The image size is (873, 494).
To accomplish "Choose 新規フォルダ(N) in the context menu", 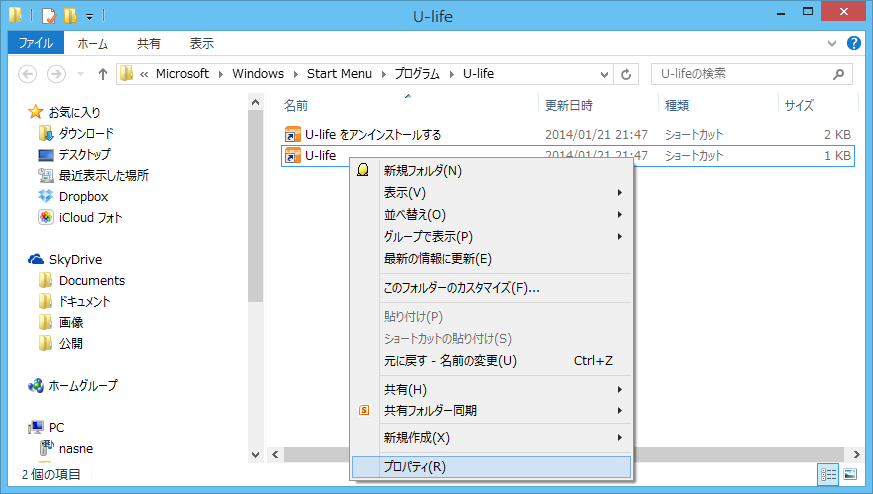I will pyautogui.click(x=492, y=170).
